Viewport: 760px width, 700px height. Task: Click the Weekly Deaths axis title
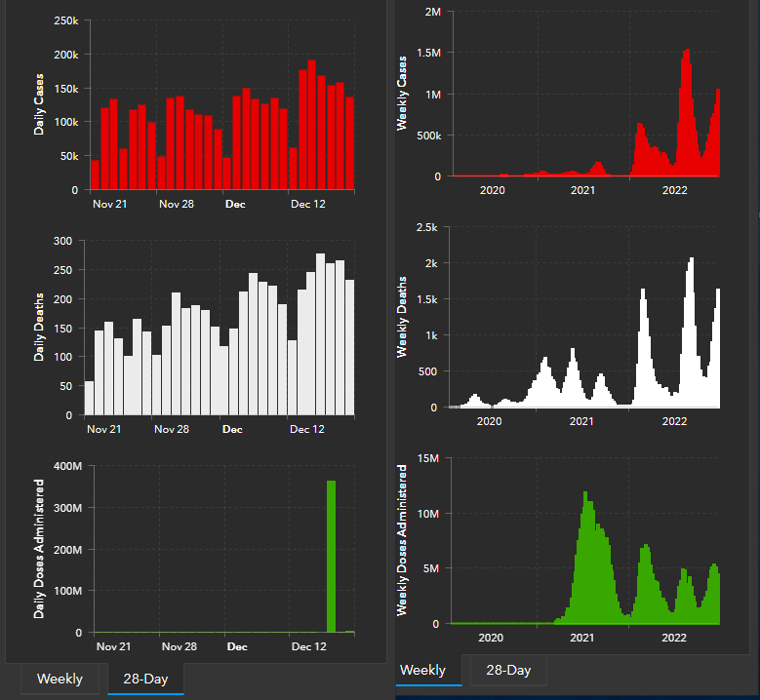point(402,317)
